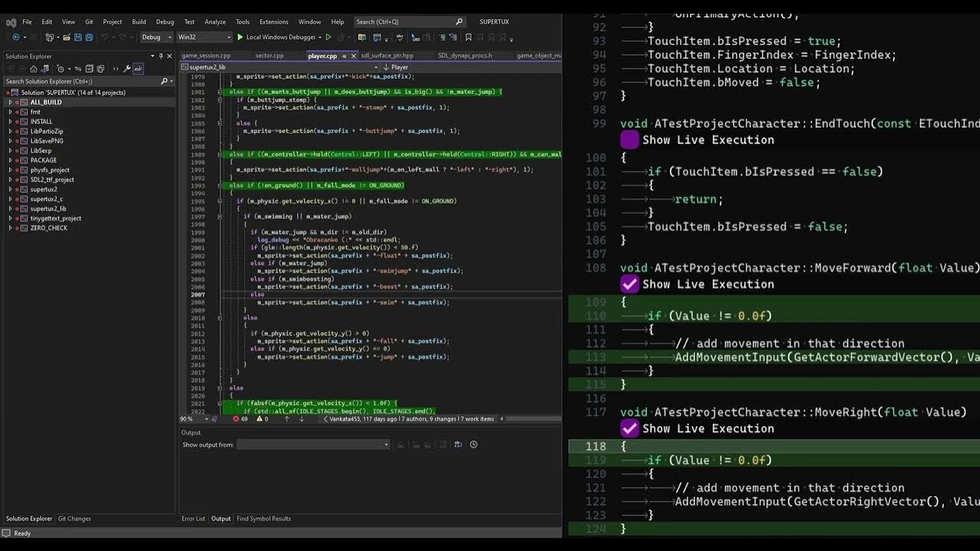
Task: Open the 90 % zoom dropdown
Action: 206,419
